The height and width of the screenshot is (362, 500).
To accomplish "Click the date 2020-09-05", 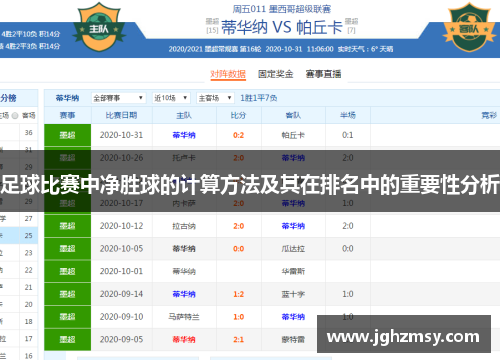I will point(121,339).
